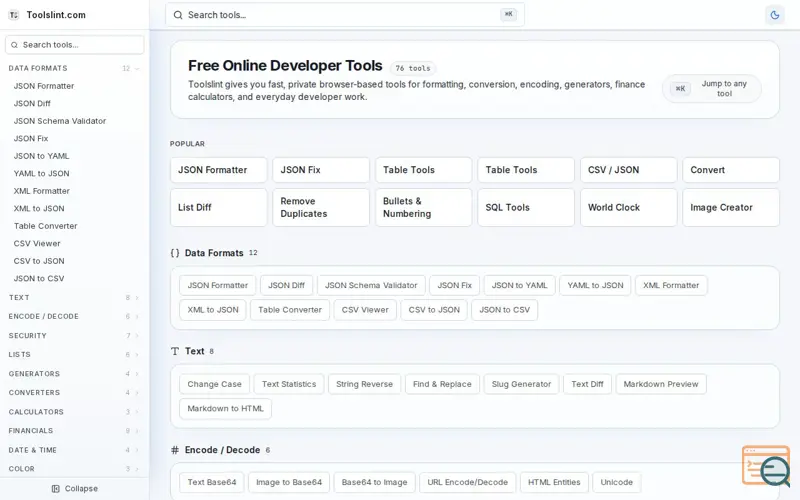
Task: Click the Jump to any tool button
Action: coord(712,89)
